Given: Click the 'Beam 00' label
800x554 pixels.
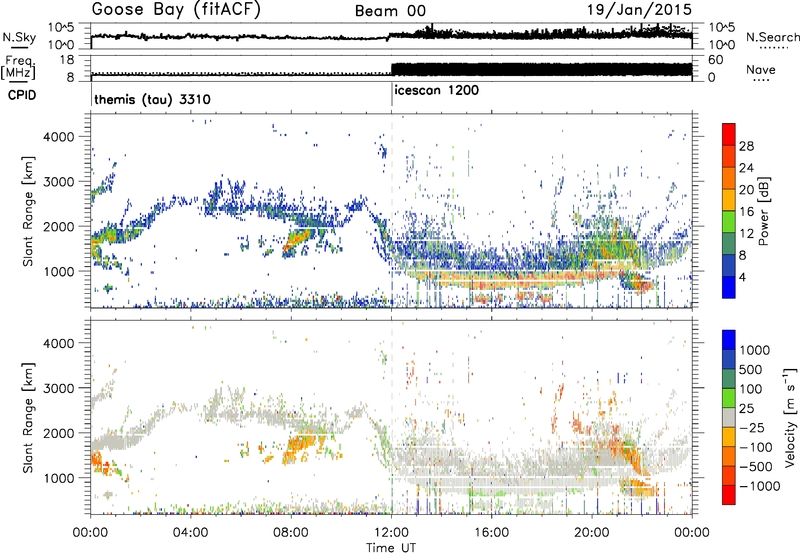Looking at the screenshot, I should coord(390,11).
